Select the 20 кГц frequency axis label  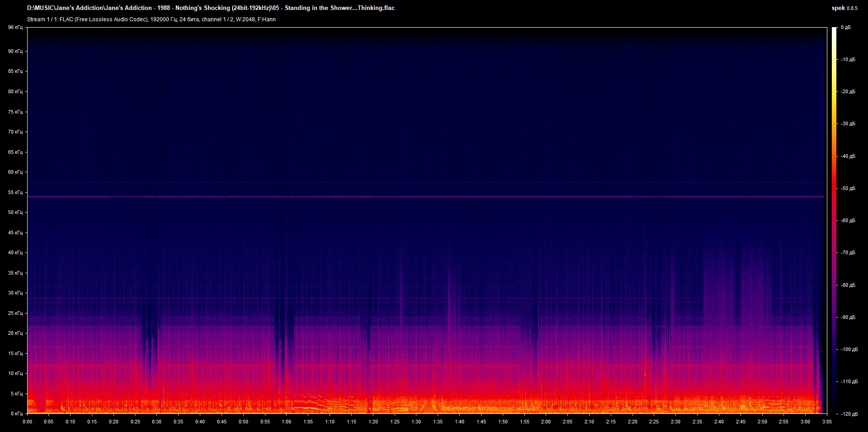15,333
